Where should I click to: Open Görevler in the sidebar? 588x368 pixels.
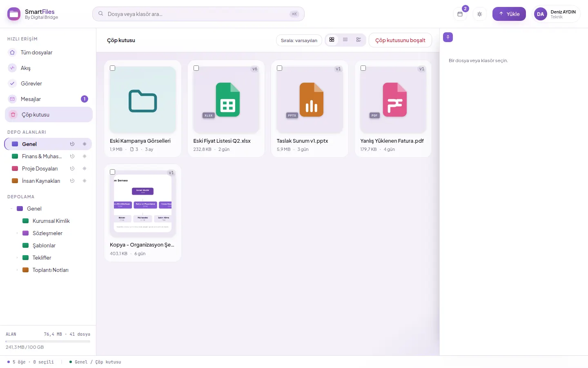[x=49, y=83]
